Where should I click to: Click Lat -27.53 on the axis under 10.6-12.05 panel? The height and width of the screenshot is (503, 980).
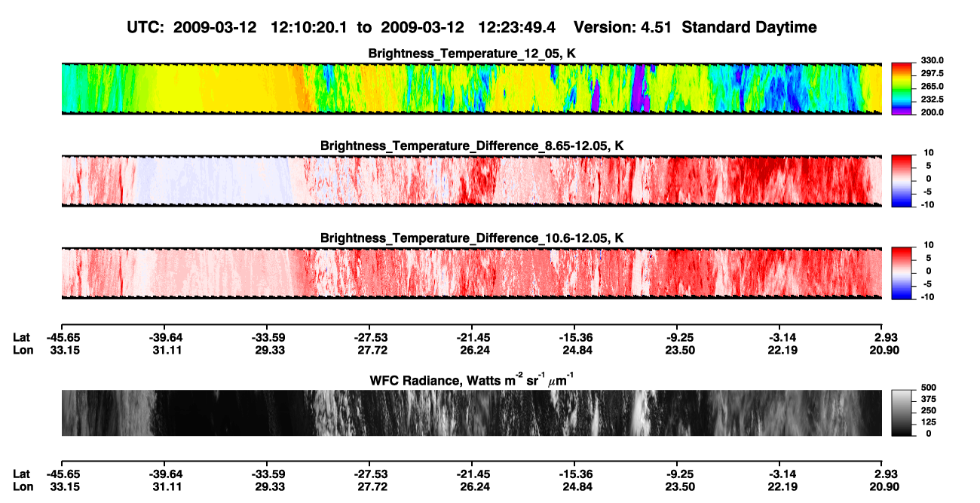[x=370, y=337]
